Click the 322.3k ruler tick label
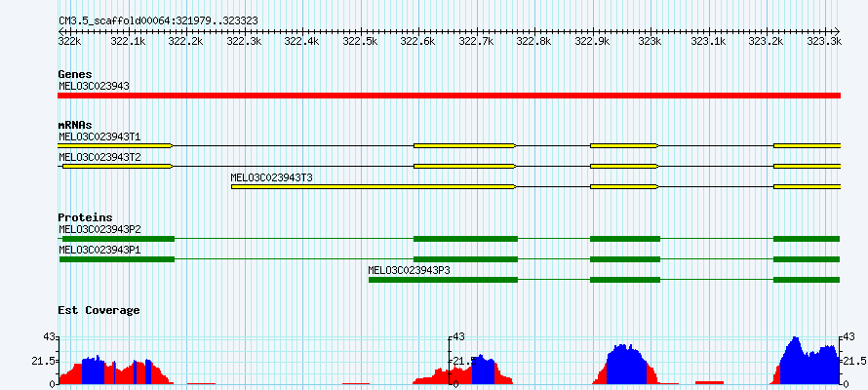The width and height of the screenshot is (868, 390). coord(244,41)
